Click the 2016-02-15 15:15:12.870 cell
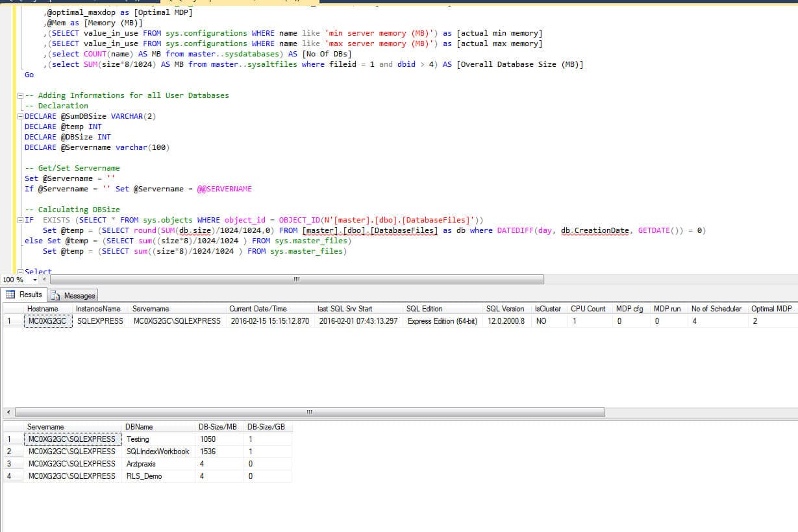 269,321
